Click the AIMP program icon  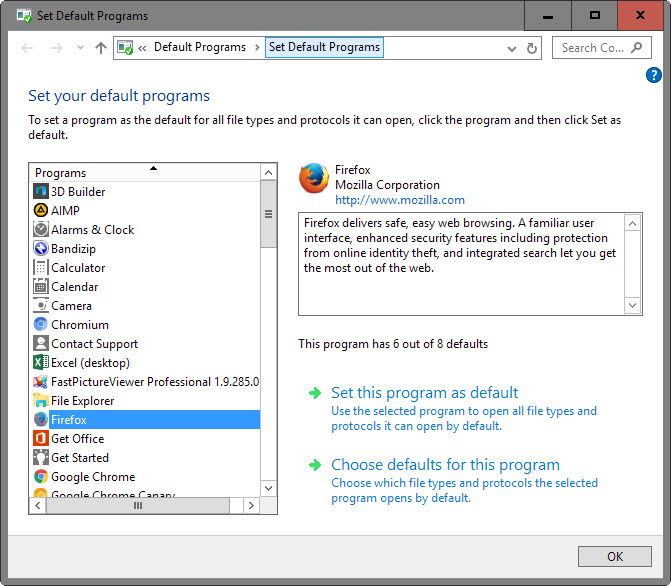(x=41, y=210)
